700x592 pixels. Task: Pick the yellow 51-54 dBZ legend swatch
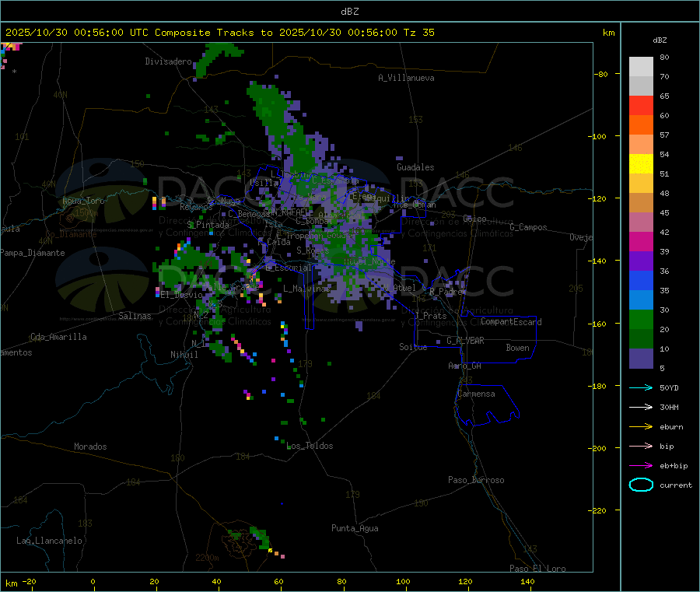coord(641,164)
